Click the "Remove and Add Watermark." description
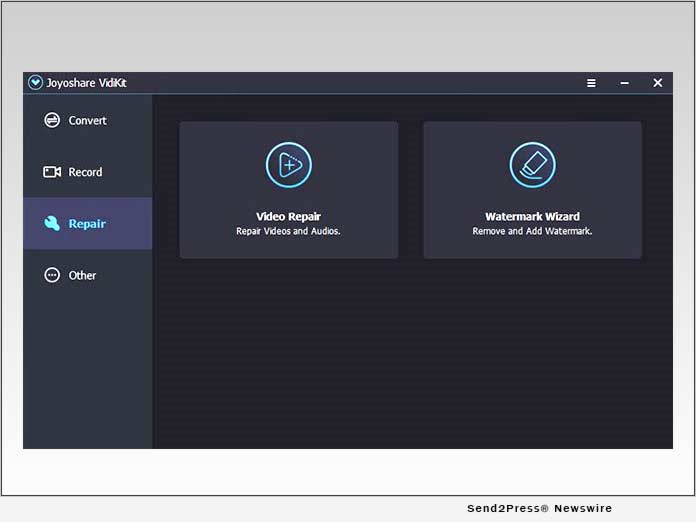696x522 pixels. tap(532, 231)
